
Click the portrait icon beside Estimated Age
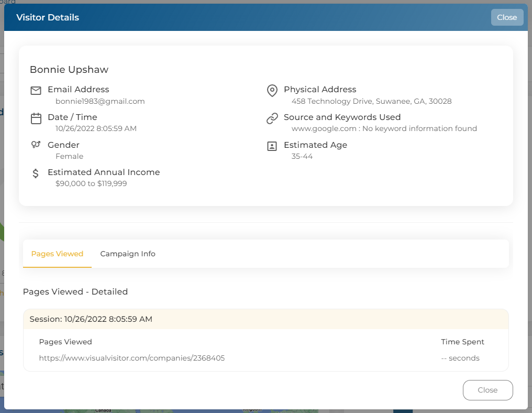click(272, 146)
